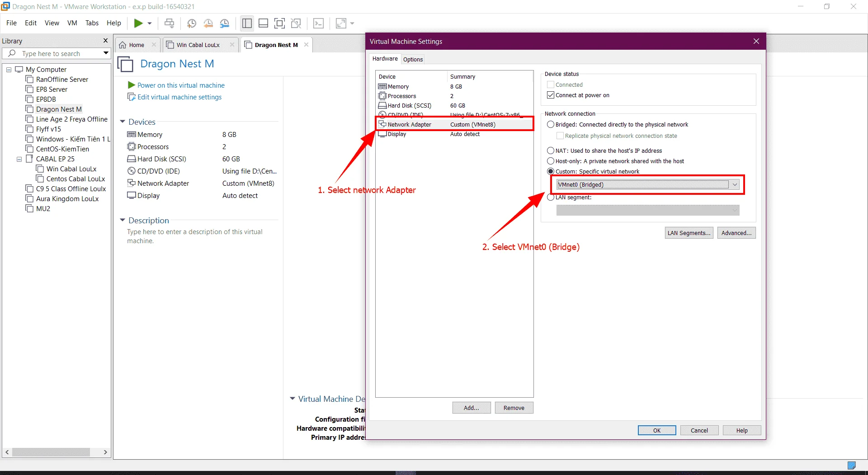Select Aura Kingdom LouLx in the Library tree
868x475 pixels.
(67, 199)
